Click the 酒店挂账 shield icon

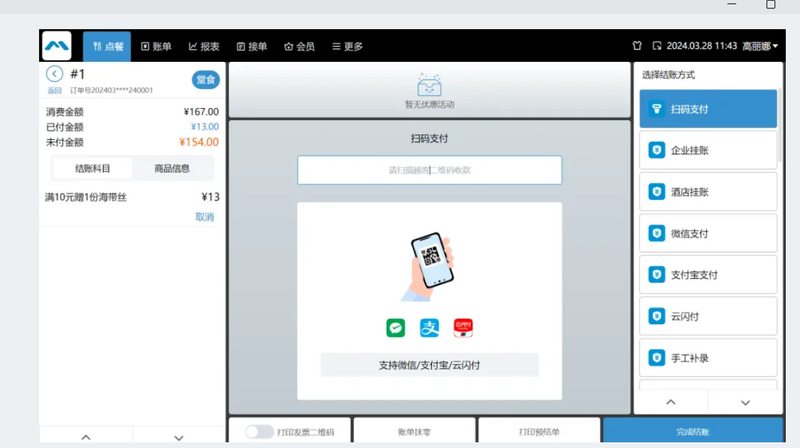point(657,192)
